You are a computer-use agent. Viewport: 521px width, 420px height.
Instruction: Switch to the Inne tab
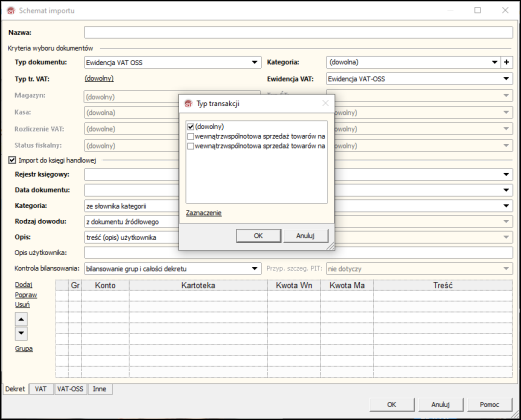99,389
